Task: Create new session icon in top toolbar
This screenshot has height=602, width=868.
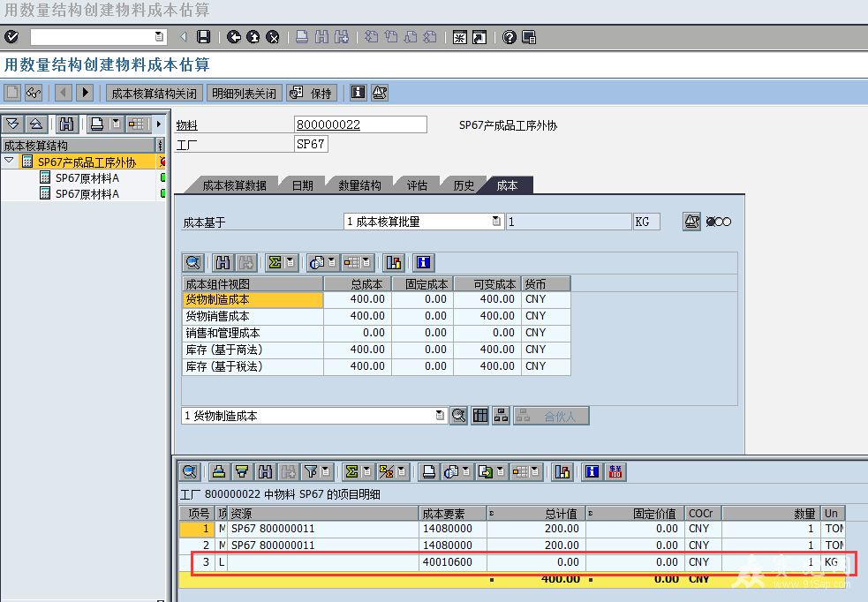Action: point(459,37)
